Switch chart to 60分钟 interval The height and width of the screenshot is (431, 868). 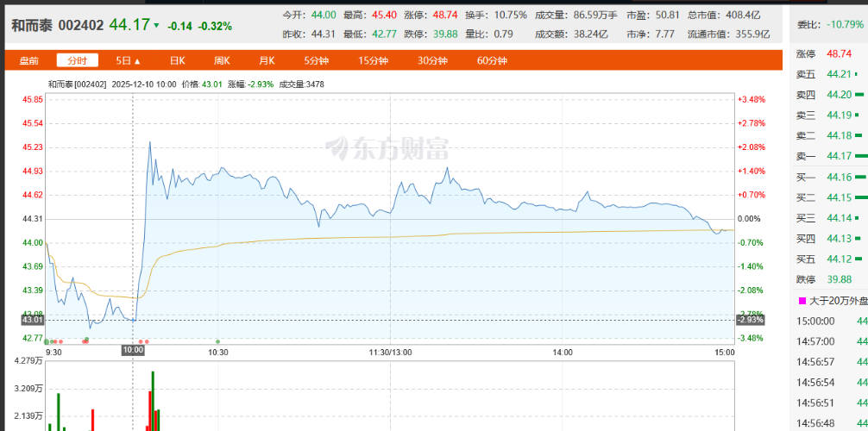coord(492,61)
